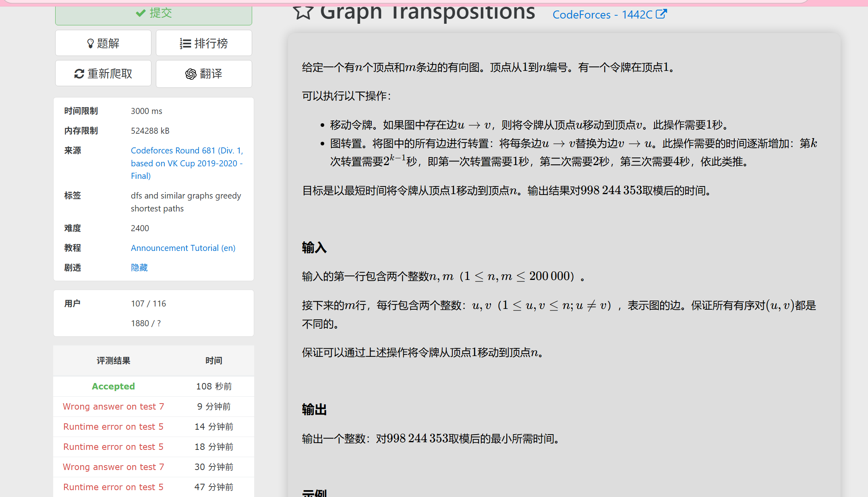868x497 pixels.
Task: Click the star favorite icon beside title
Action: pos(303,12)
